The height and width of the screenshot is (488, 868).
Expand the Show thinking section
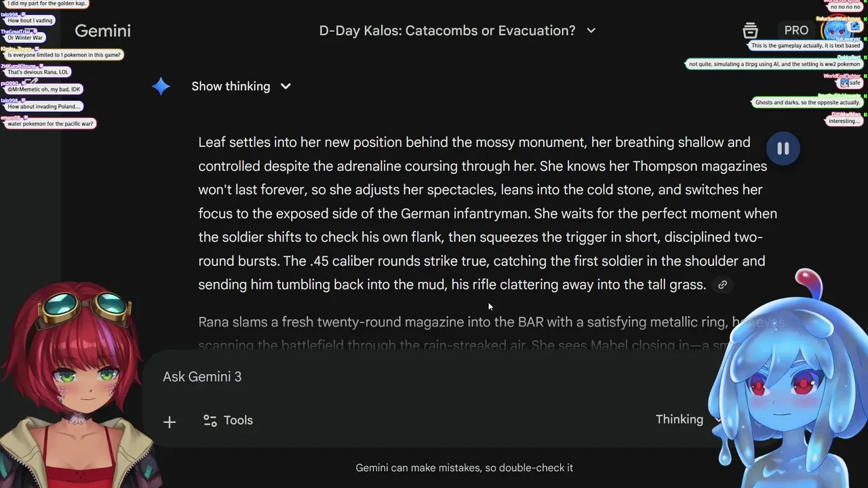pos(241,86)
